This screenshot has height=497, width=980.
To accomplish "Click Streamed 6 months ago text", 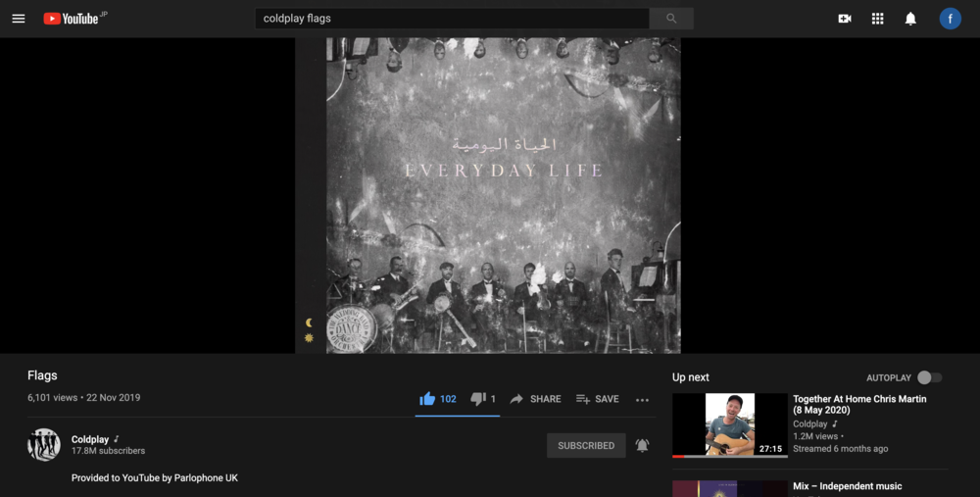I will pos(841,449).
